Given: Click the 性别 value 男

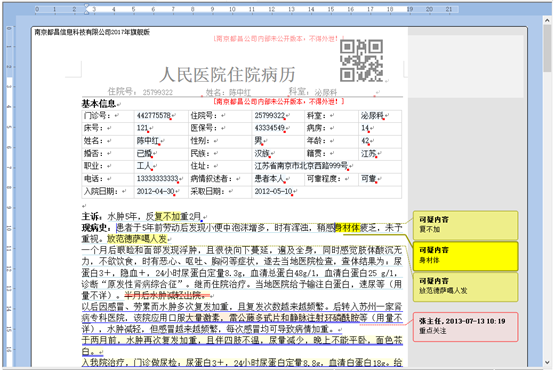Looking at the screenshot, I should pos(258,141).
